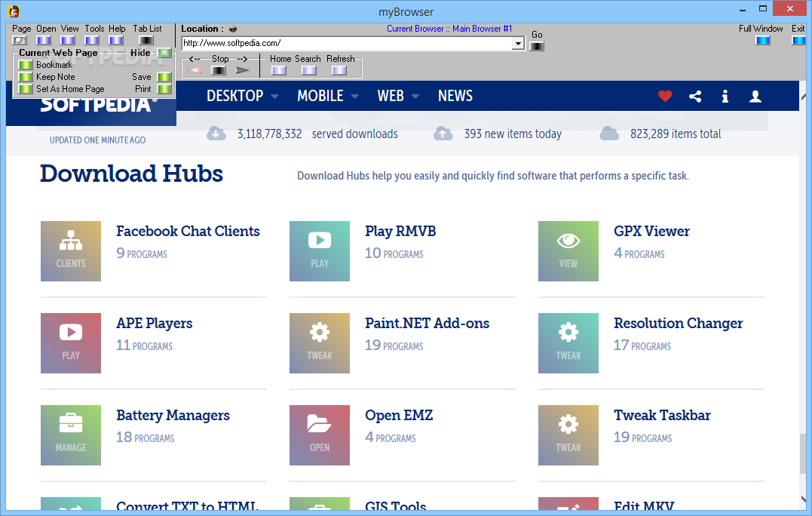Click the green Keep Note button

click(26, 77)
